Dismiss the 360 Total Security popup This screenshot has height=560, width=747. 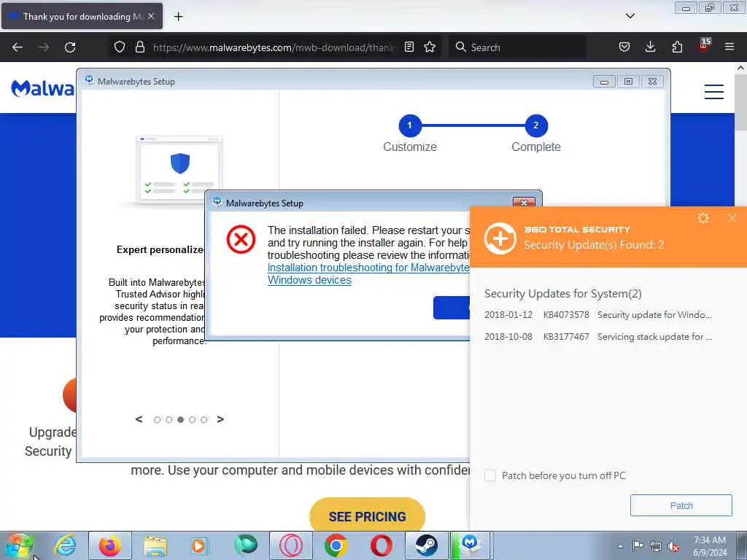click(732, 218)
